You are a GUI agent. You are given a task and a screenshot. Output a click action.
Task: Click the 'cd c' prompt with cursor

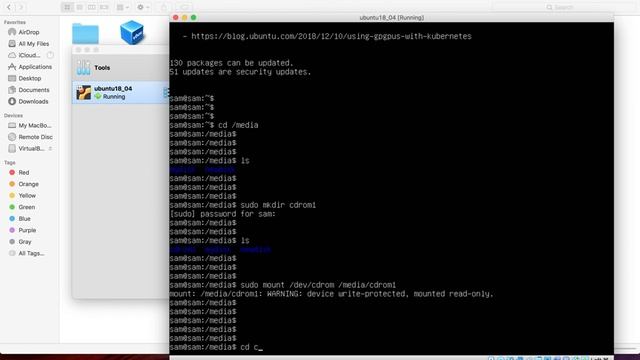(x=216, y=347)
